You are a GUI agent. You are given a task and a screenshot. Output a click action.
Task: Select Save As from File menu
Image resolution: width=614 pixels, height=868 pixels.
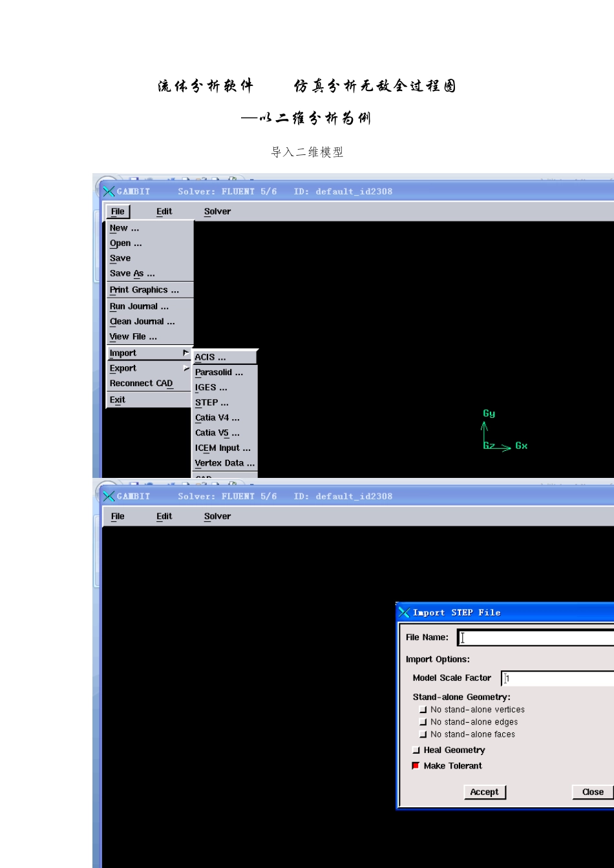tap(132, 273)
